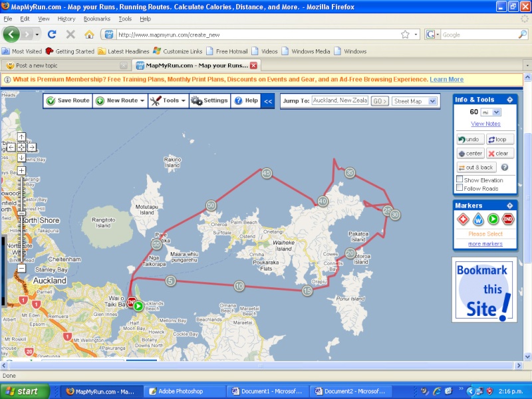Image resolution: width=532 pixels, height=399 pixels.
Task: Click the Markers panel diamond icon
Action: point(509,205)
